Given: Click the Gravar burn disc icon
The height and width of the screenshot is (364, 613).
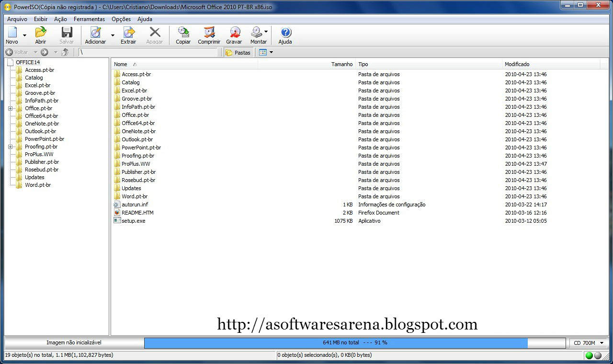Looking at the screenshot, I should click(x=234, y=32).
